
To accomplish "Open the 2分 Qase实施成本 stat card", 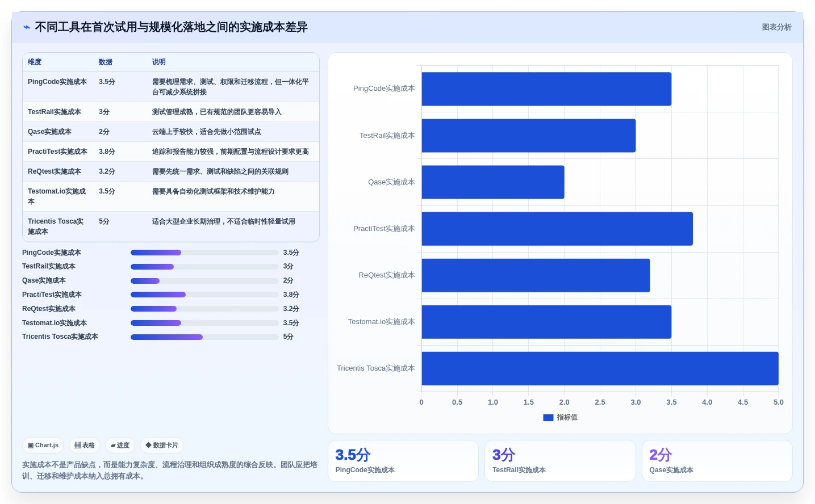I will tap(717, 461).
